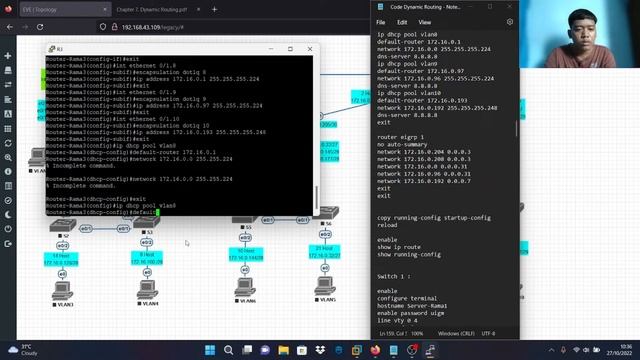Click the VLAN3 PC node
This screenshot has height=360, width=640.
click(62, 291)
